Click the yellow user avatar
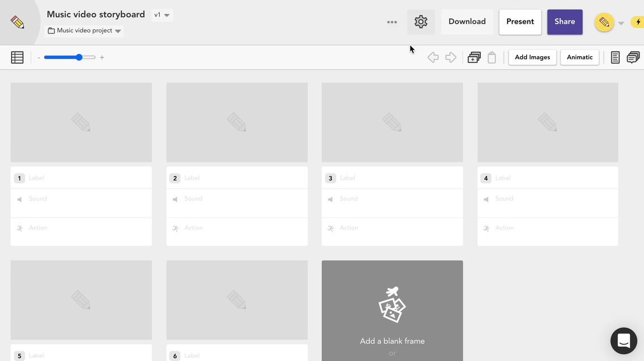The width and height of the screenshot is (644, 361). pyautogui.click(x=604, y=22)
